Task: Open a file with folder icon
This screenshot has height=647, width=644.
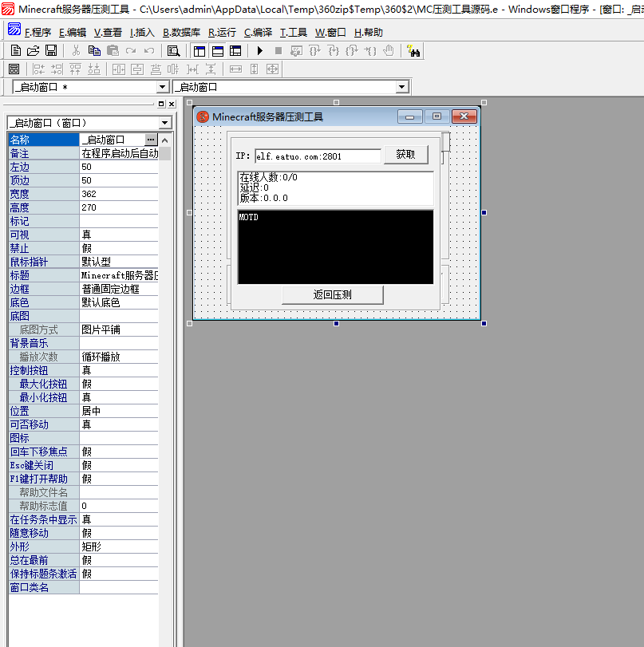Action: point(33,51)
